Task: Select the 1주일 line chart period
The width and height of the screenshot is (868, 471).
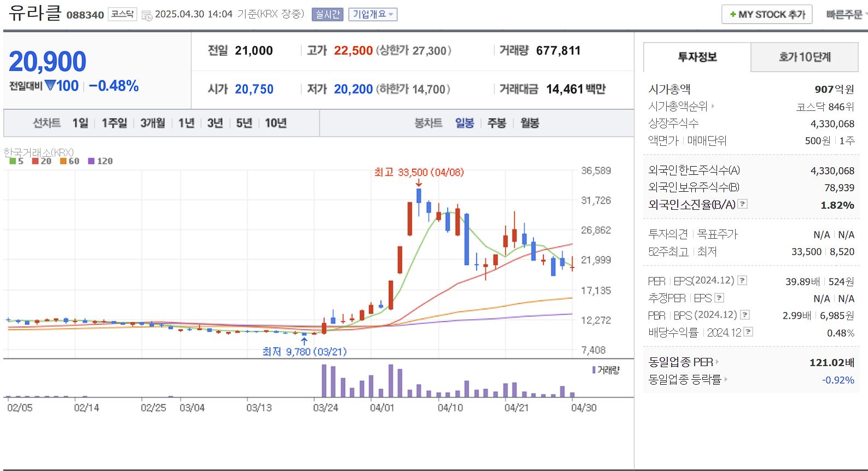Action: pos(114,123)
